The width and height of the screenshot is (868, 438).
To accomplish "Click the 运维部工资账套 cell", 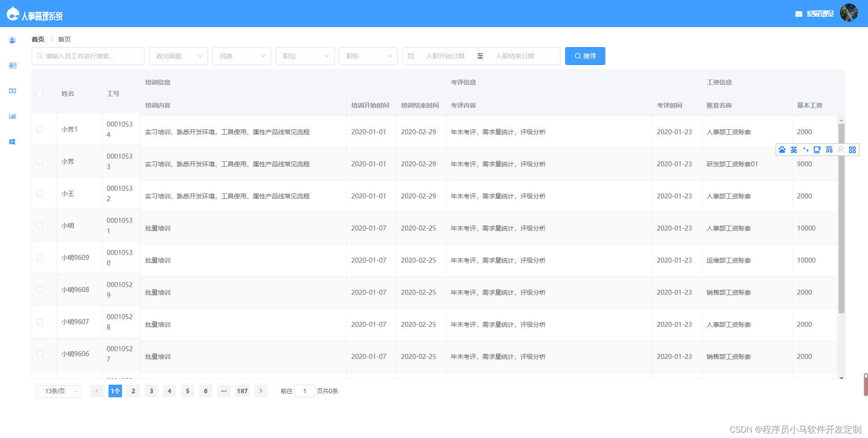I will pyautogui.click(x=729, y=260).
